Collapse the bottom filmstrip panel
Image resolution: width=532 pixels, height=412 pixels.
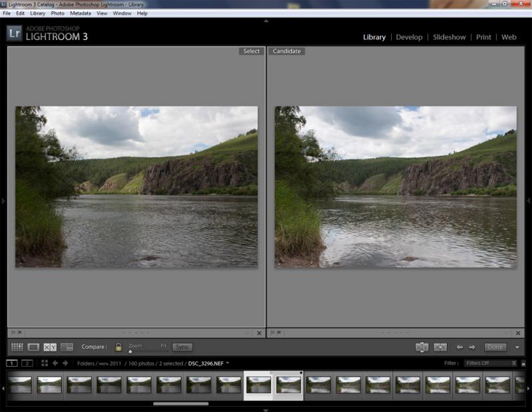[x=266, y=410]
